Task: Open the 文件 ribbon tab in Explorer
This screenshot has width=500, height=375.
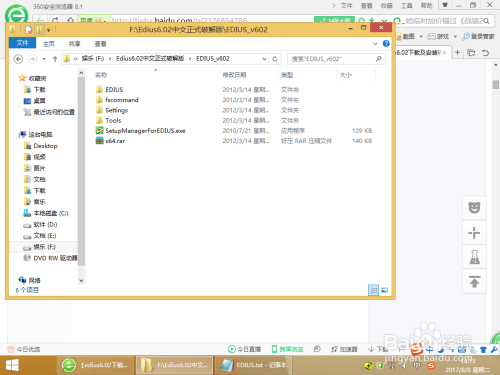Action: tap(22, 43)
